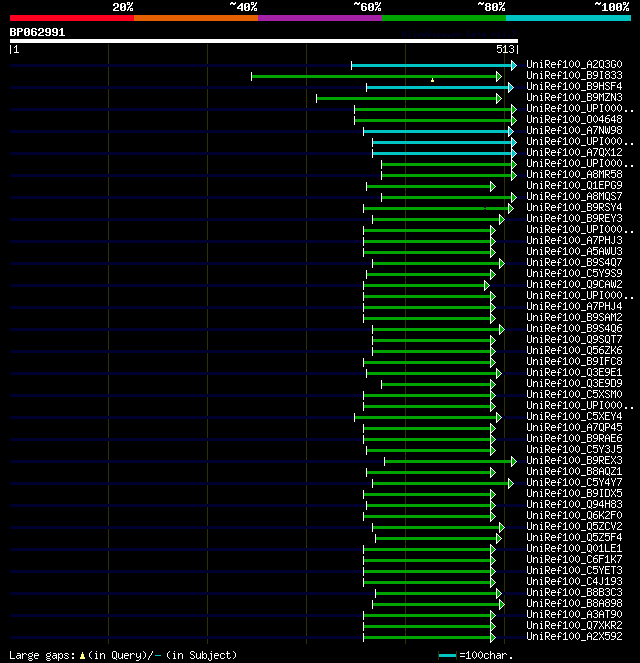Open hit UniRef100_Q6K2F0
This screenshot has height=663, width=640.
574,515
